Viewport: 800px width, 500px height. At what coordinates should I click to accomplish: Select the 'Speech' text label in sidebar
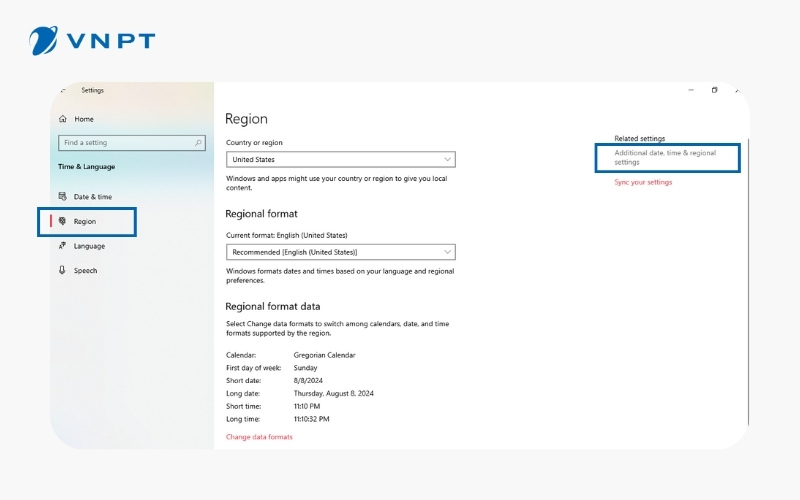[86, 271]
